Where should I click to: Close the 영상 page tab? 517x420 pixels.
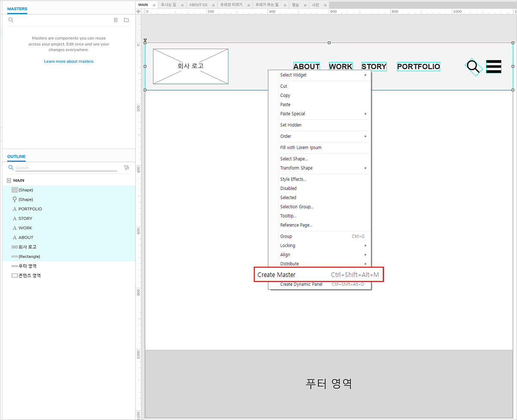(305, 5)
